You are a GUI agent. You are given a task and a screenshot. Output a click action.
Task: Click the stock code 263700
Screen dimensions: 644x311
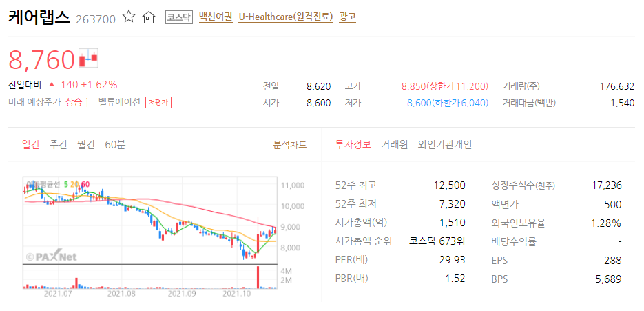pos(96,19)
